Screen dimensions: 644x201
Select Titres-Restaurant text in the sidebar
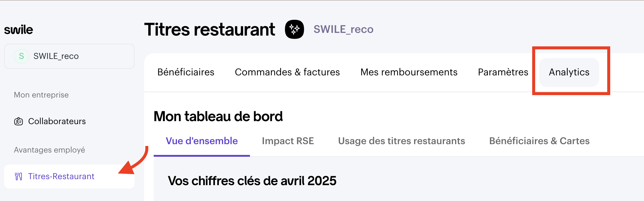pos(61,176)
